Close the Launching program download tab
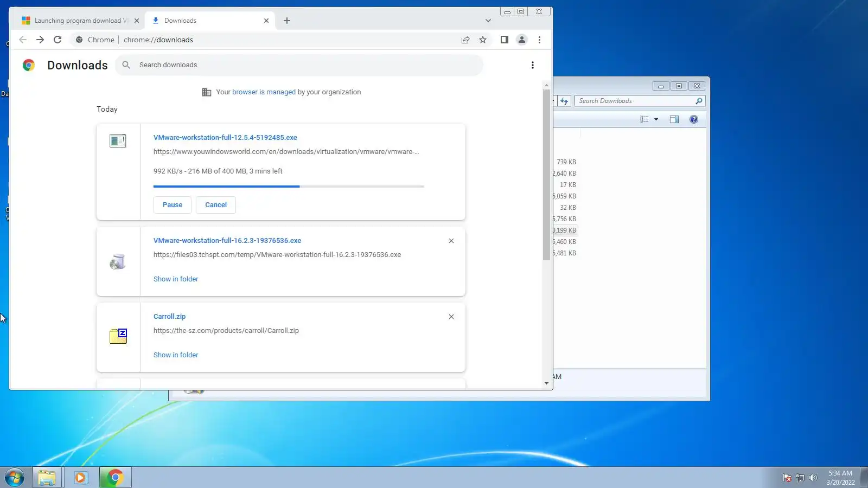 137,21
